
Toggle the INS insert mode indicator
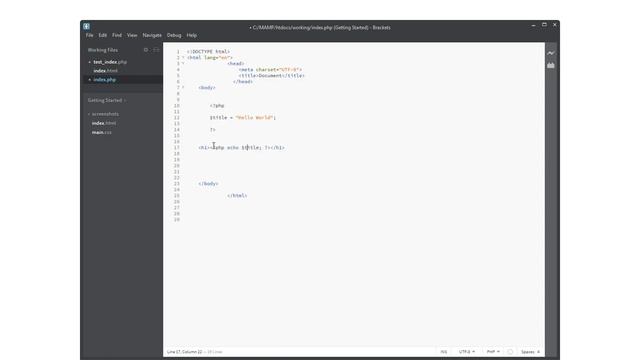(x=444, y=352)
